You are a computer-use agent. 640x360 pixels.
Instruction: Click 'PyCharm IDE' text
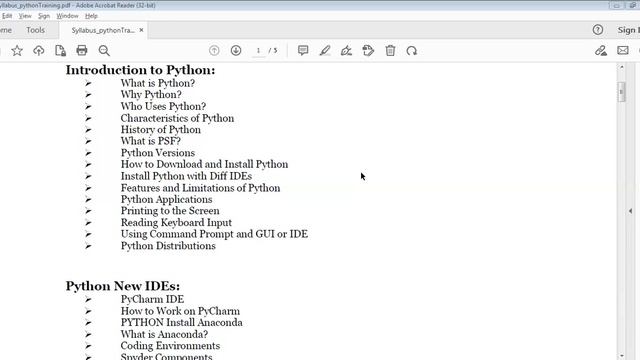click(152, 299)
